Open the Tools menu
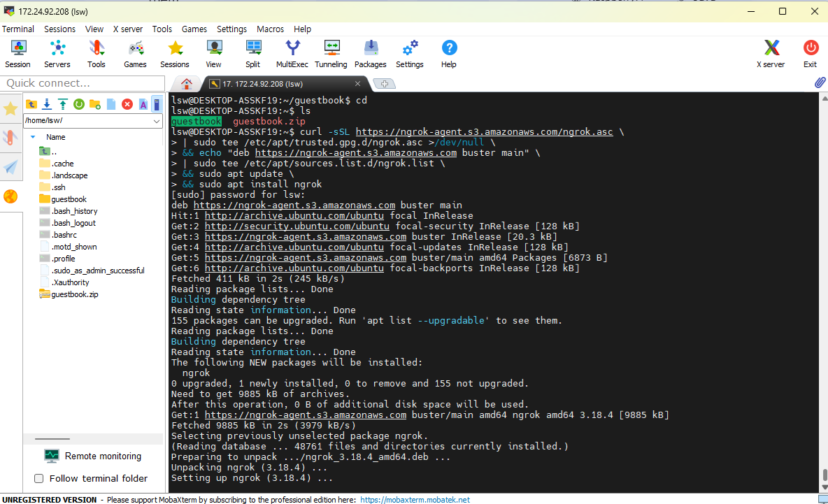The width and height of the screenshot is (828, 504). [x=162, y=29]
